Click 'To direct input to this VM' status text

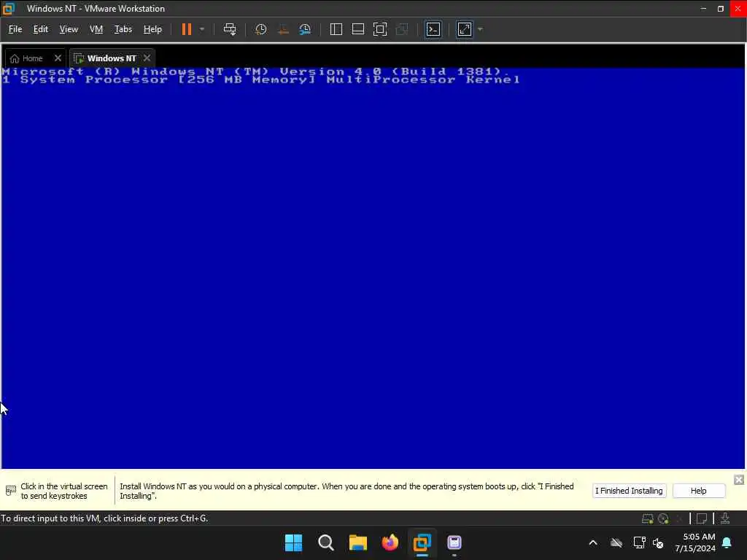[104, 518]
